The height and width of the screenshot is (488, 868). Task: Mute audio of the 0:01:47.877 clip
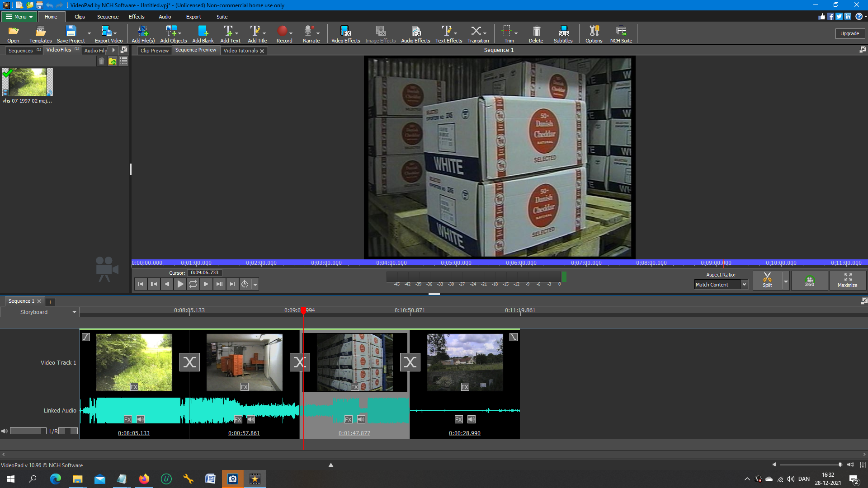pos(361,419)
